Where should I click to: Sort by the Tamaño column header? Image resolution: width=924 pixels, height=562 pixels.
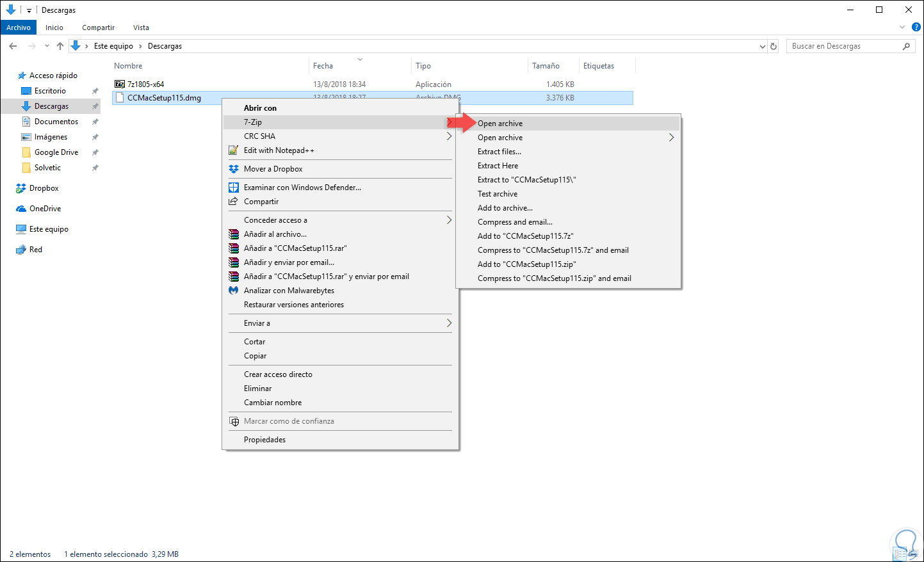pos(546,66)
